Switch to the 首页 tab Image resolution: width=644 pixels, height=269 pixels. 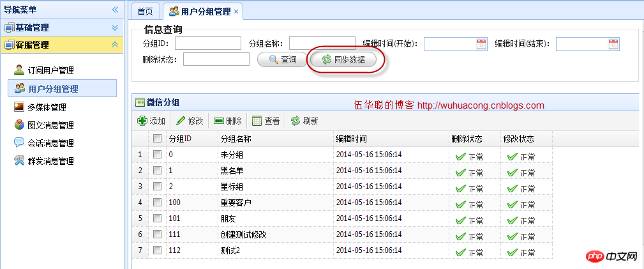coord(145,12)
